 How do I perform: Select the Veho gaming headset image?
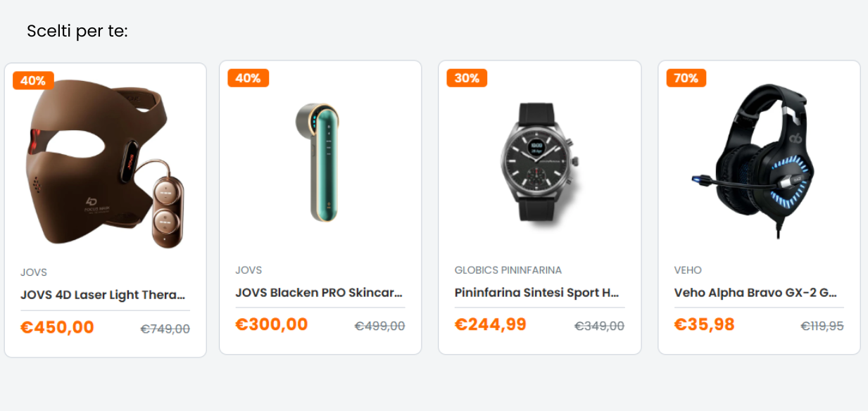point(759,162)
